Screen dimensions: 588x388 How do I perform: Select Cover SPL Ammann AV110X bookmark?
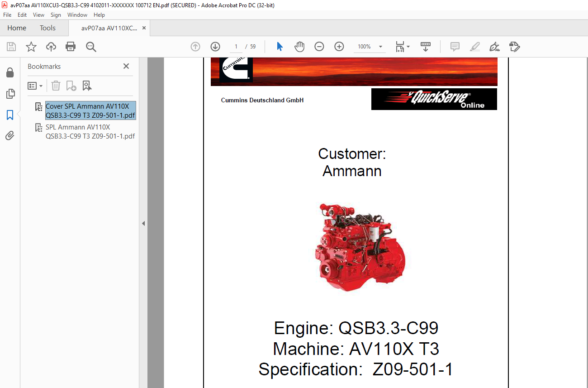tap(90, 111)
